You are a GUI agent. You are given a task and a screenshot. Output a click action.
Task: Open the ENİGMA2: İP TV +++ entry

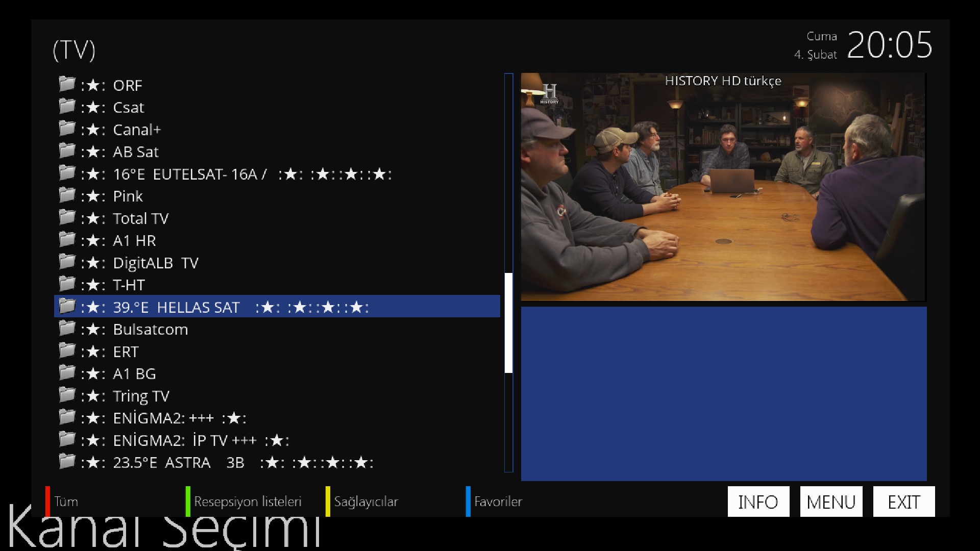tap(277, 440)
